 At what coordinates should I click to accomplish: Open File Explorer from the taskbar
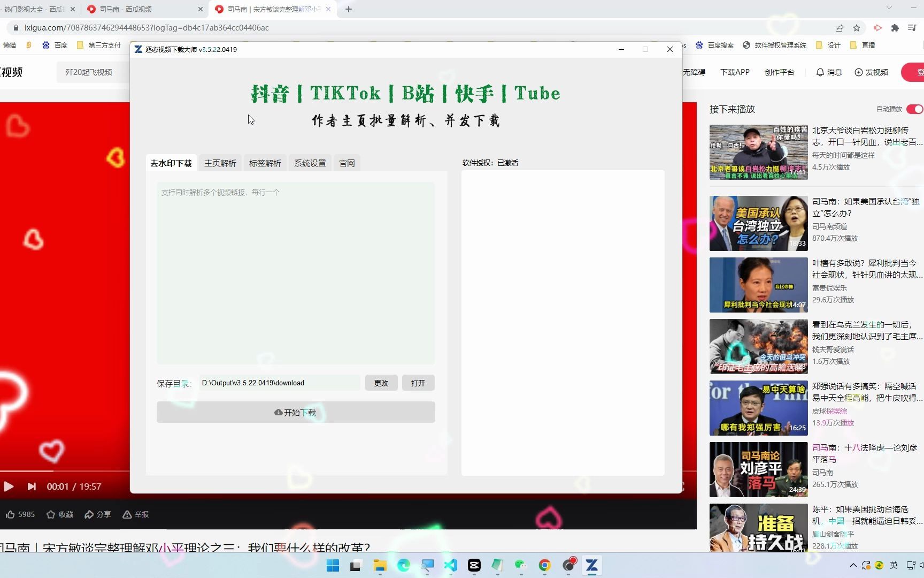[380, 565]
